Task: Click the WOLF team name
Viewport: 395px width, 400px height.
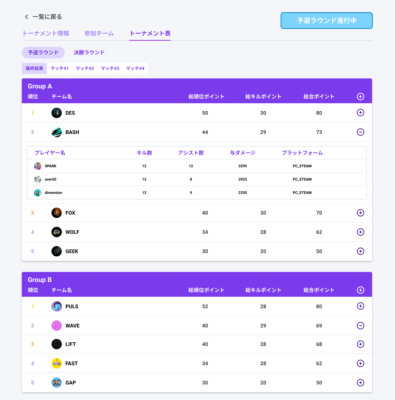Action: [72, 232]
